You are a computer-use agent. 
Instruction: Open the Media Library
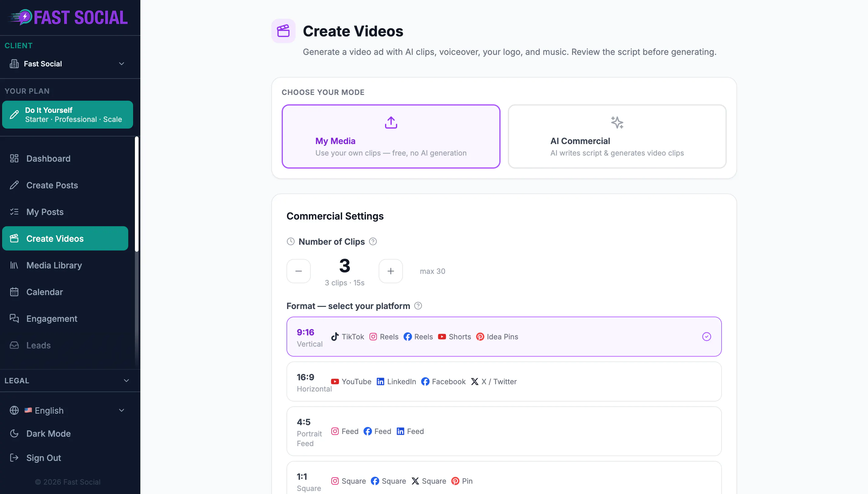pyautogui.click(x=65, y=265)
